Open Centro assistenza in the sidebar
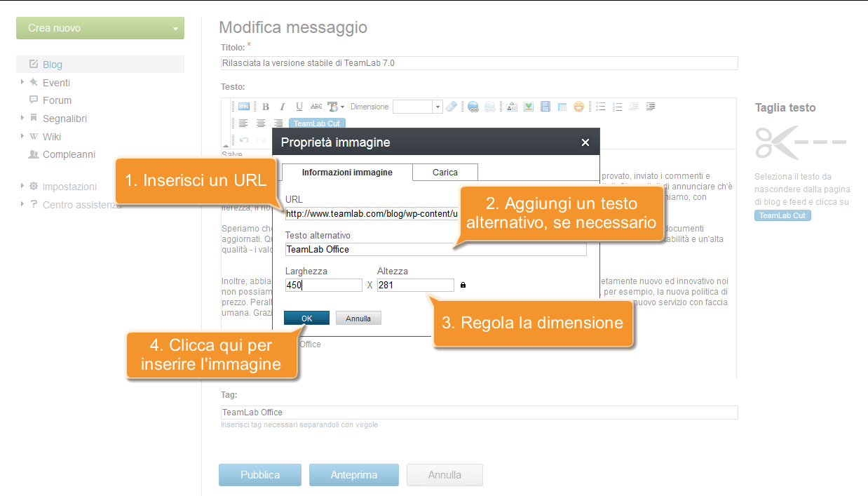The width and height of the screenshot is (868, 496). (82, 205)
